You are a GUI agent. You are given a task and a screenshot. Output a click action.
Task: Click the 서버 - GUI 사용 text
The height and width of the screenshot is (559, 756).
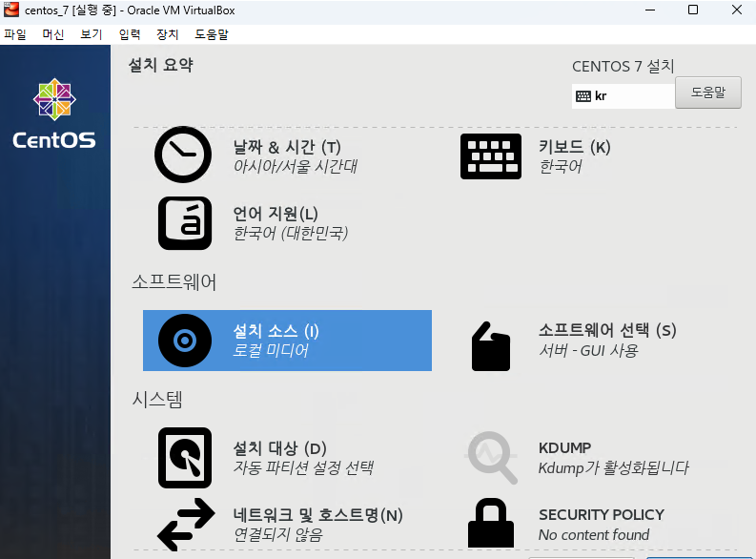click(x=588, y=350)
